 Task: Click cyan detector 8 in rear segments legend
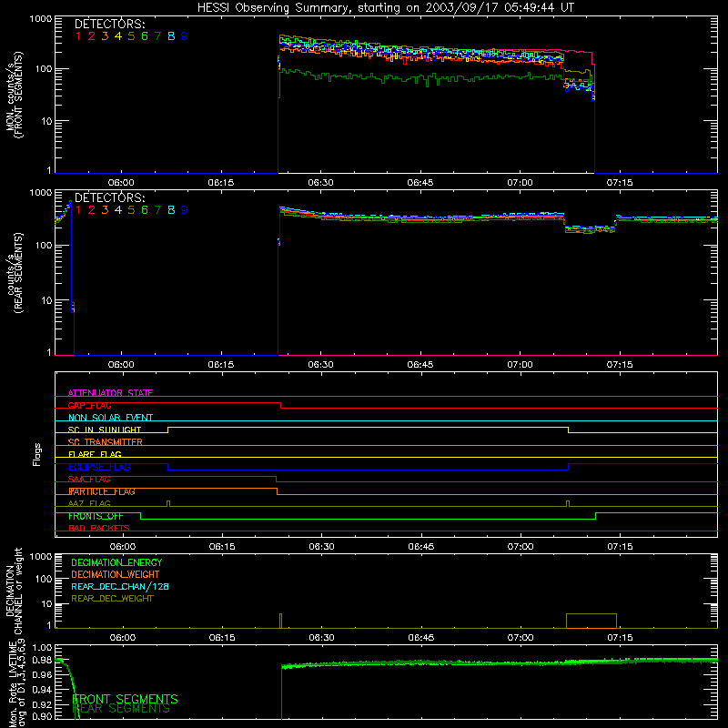tap(171, 210)
